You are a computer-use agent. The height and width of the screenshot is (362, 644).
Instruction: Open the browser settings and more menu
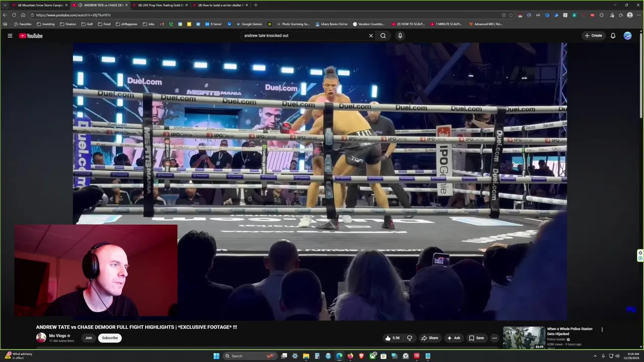(x=639, y=15)
